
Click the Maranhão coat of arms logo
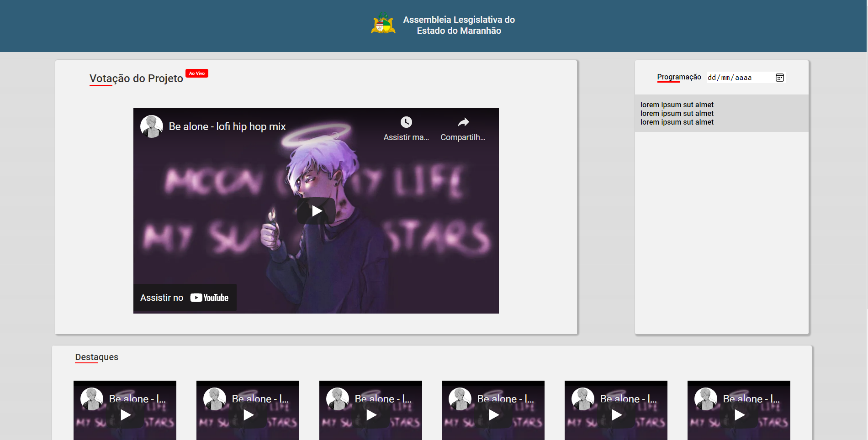point(383,23)
